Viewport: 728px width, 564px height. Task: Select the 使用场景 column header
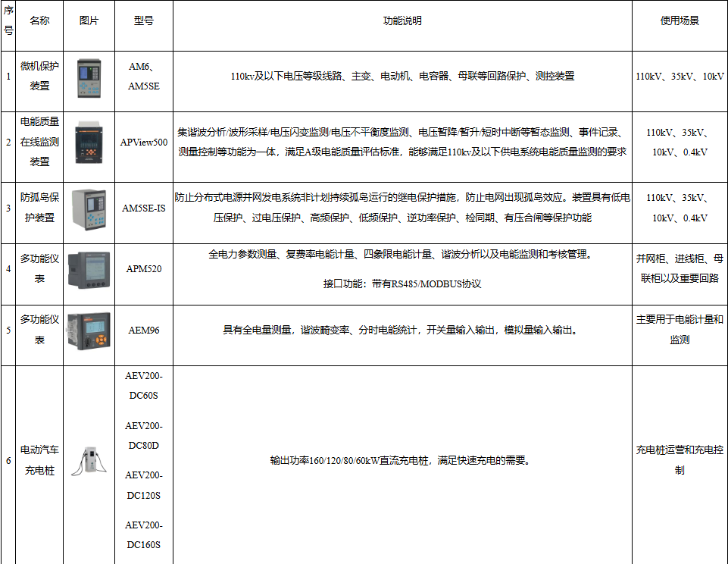tap(680, 20)
